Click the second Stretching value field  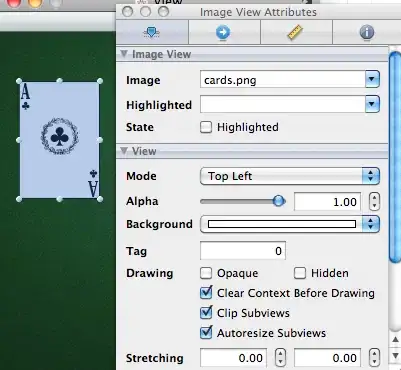pos(327,358)
